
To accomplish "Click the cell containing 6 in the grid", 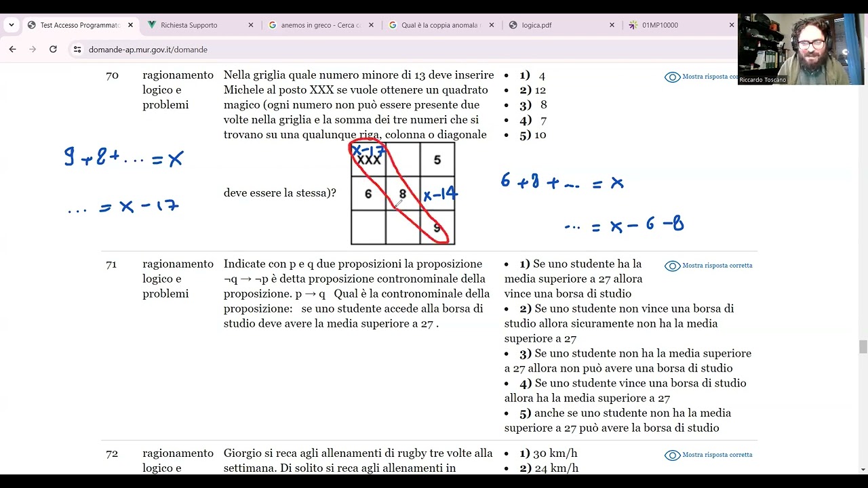I will tap(368, 194).
